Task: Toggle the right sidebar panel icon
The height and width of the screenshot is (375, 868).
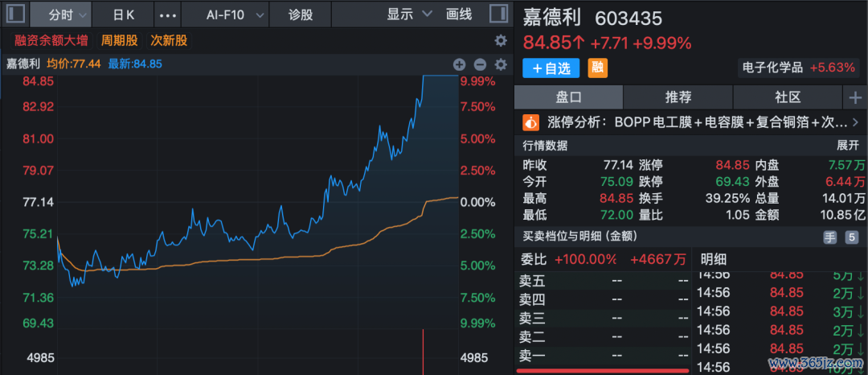Action: 499,14
